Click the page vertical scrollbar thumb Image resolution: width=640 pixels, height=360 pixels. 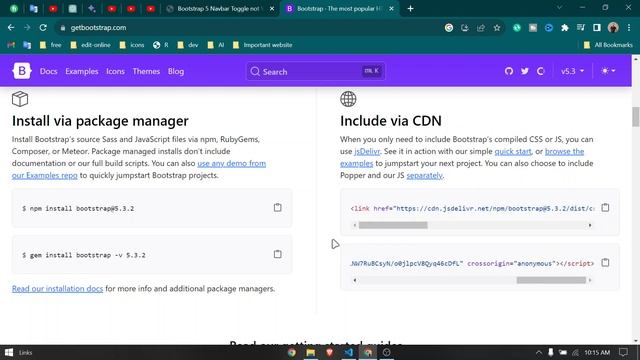[636, 117]
